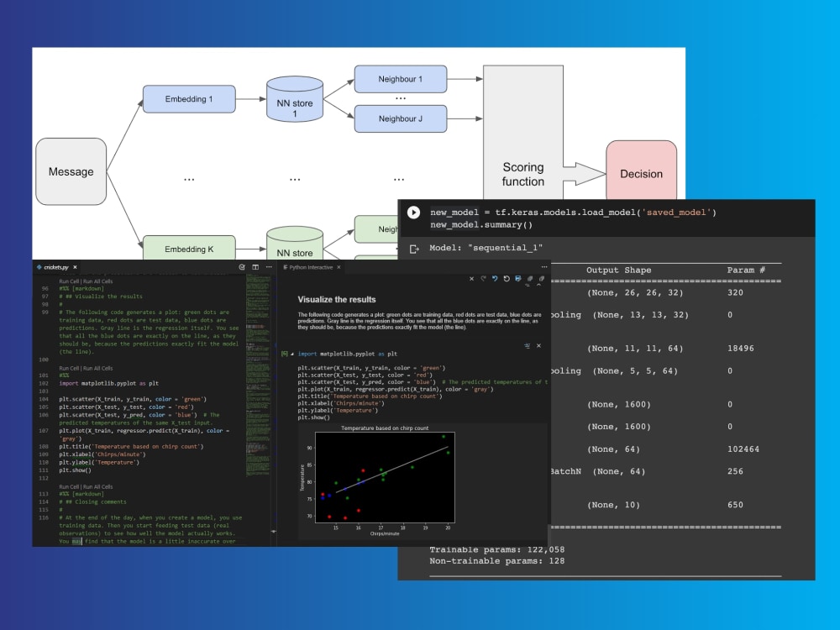Open changes for crickets.py via the compare icon
This screenshot has width=840, height=630.
coord(241,266)
